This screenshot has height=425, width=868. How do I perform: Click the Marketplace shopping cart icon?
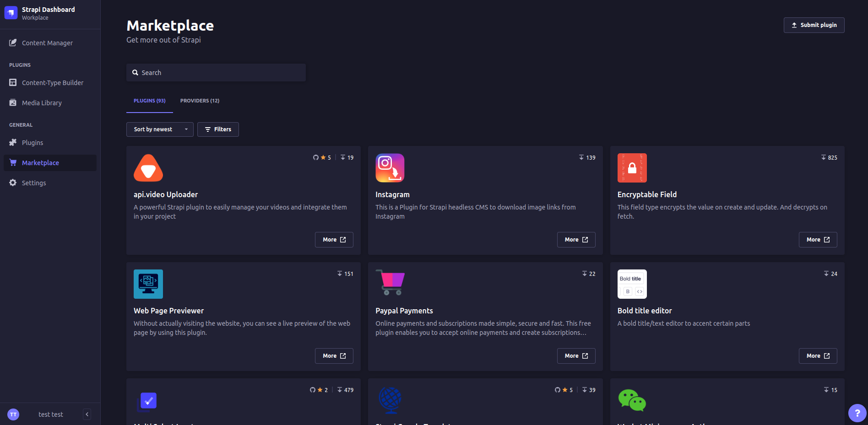coord(13,162)
